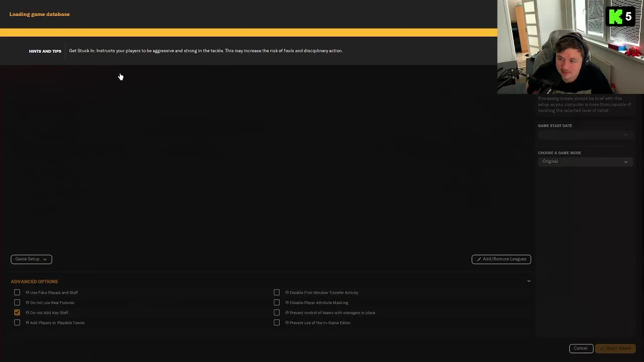Click the Loading game database title
Viewport: 644px width, 362px height.
(39, 14)
